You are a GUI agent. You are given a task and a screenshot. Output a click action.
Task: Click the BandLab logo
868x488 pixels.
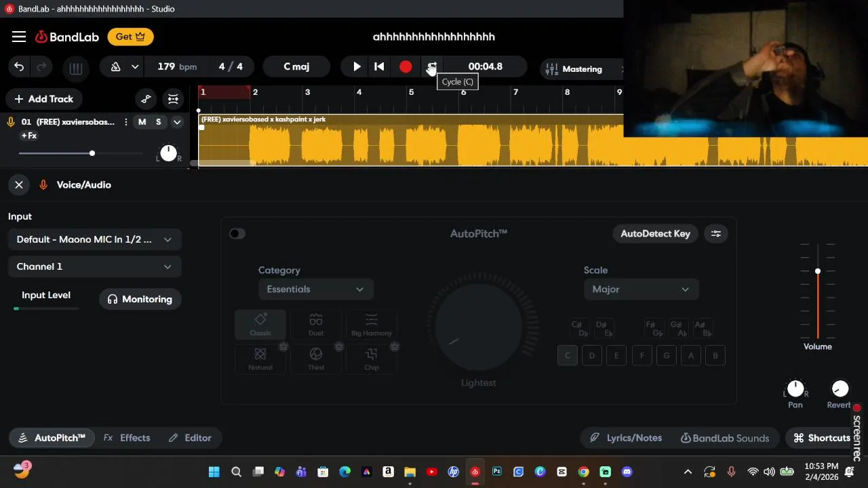pyautogui.click(x=67, y=37)
